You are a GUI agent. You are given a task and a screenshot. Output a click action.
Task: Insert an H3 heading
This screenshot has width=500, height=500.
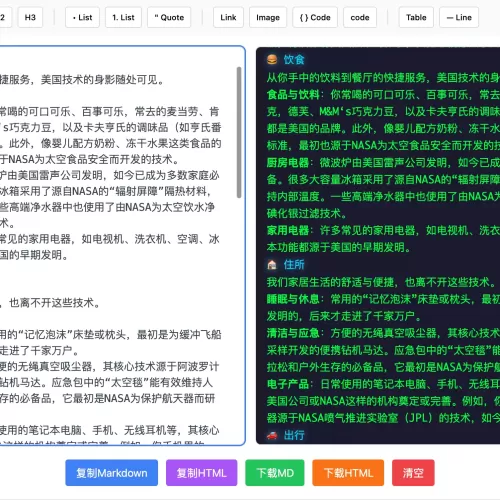(30, 17)
